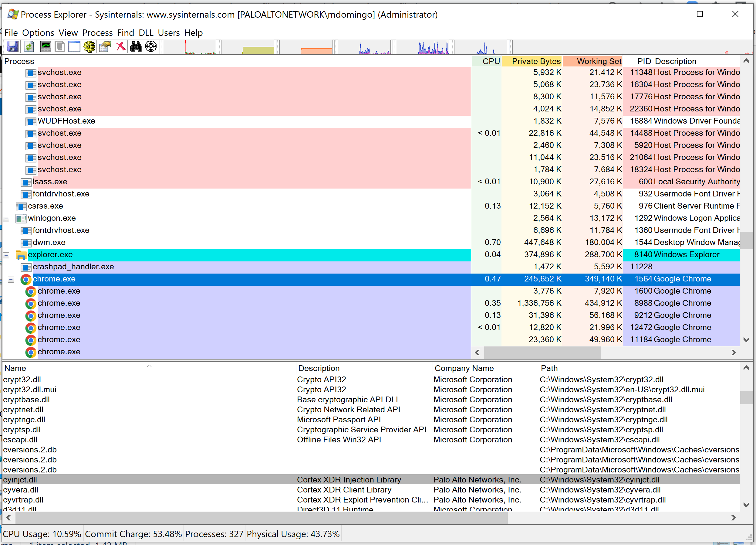Open the DLL menu
Screen dimensions: 756x545
(146, 33)
